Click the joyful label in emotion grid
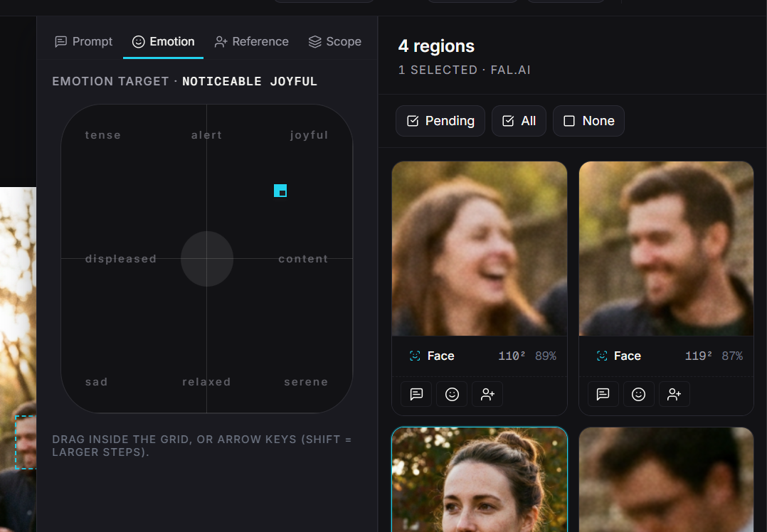767x532 pixels. pyautogui.click(x=309, y=135)
